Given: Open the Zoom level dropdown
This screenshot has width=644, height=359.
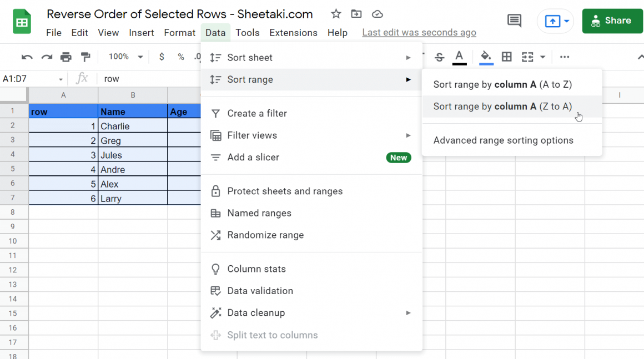Looking at the screenshot, I should (123, 57).
